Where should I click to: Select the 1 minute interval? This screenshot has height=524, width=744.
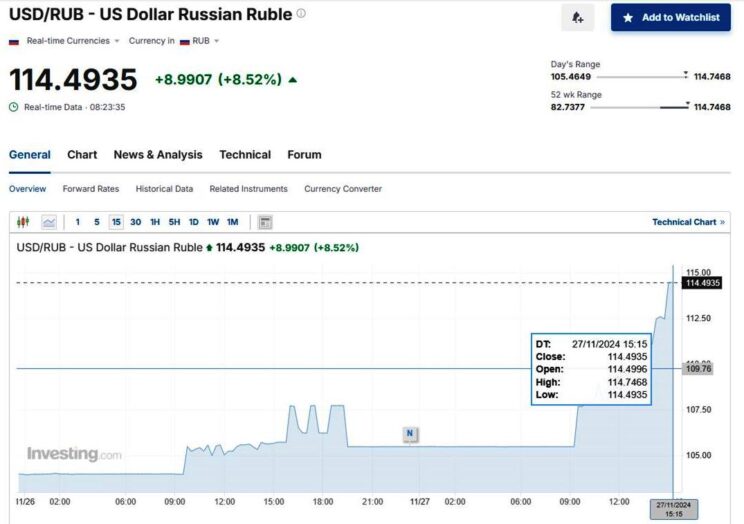78,222
